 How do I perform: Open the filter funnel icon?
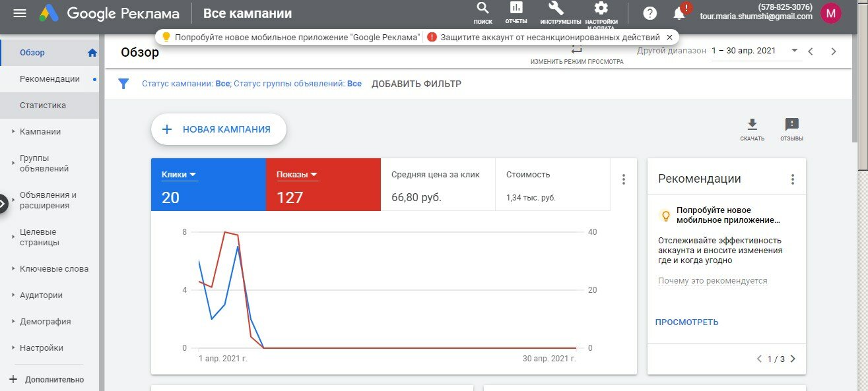(123, 83)
